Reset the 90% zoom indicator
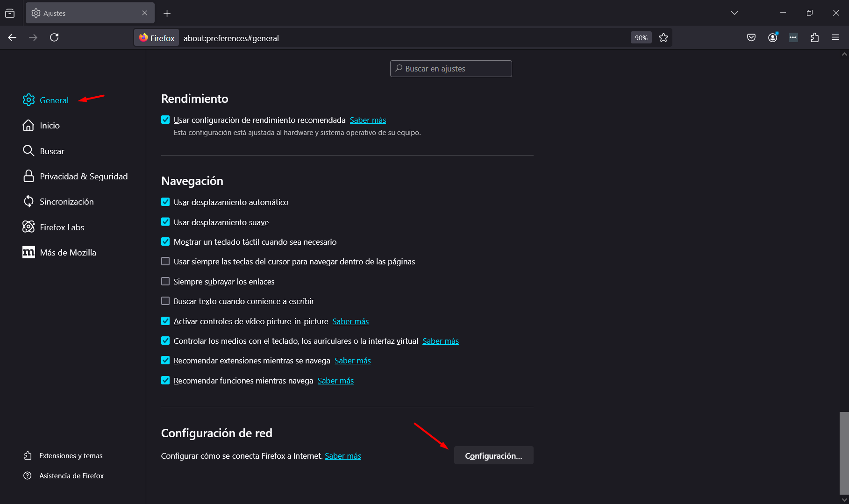Image resolution: width=849 pixels, height=504 pixels. click(641, 38)
